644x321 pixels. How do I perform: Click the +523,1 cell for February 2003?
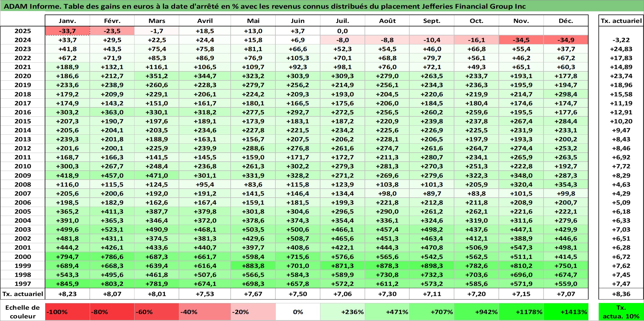112,229
